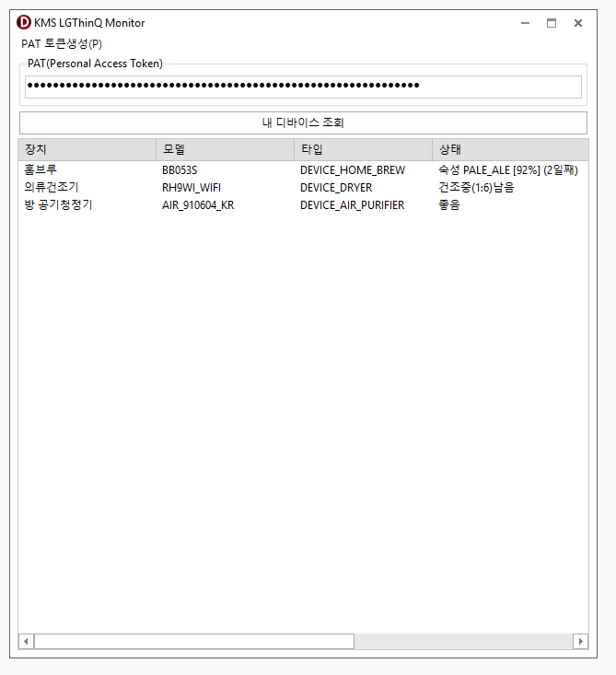Click the 좋음 status cell
The height and width of the screenshot is (675, 616).
449,205
